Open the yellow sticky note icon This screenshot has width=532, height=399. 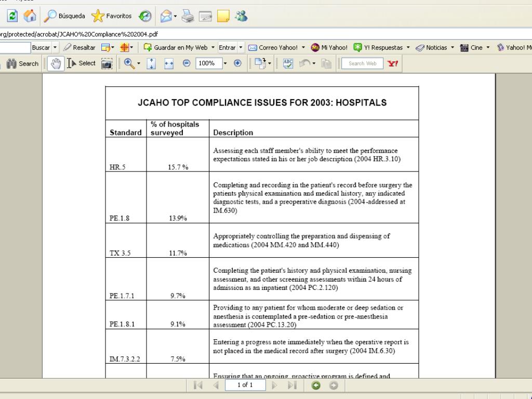223,16
